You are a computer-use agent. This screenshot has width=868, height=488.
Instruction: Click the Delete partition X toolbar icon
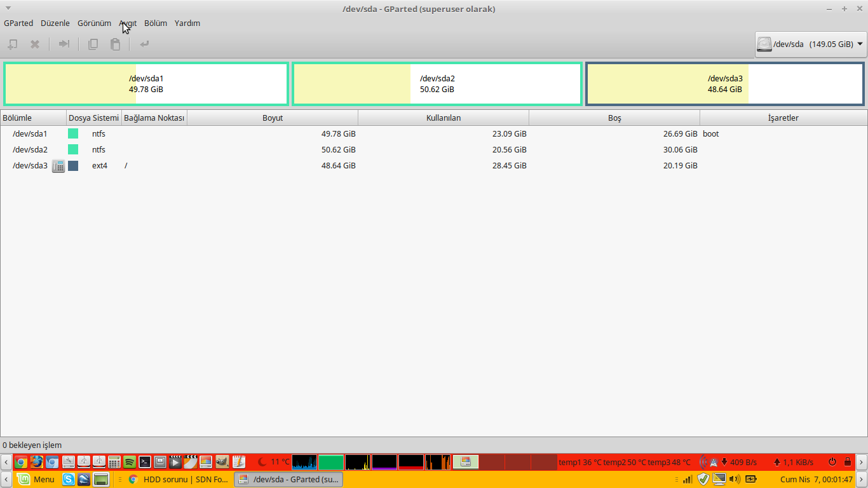point(35,44)
